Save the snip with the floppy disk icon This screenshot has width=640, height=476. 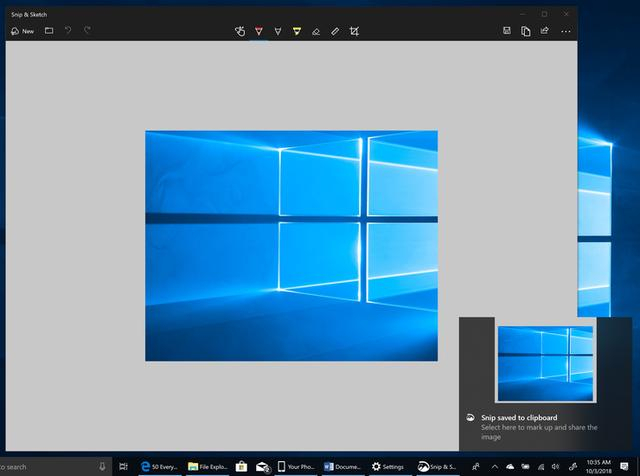pos(508,31)
